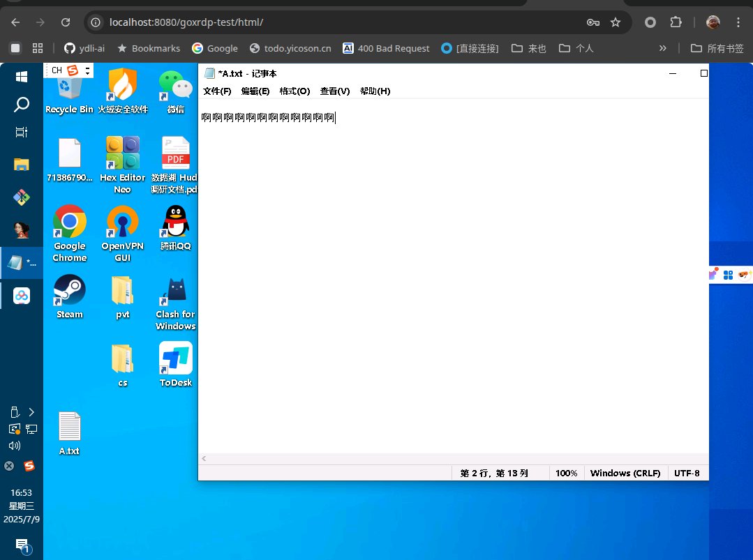
Task: Open the 微信 WeChat shortcut
Action: [x=175, y=92]
